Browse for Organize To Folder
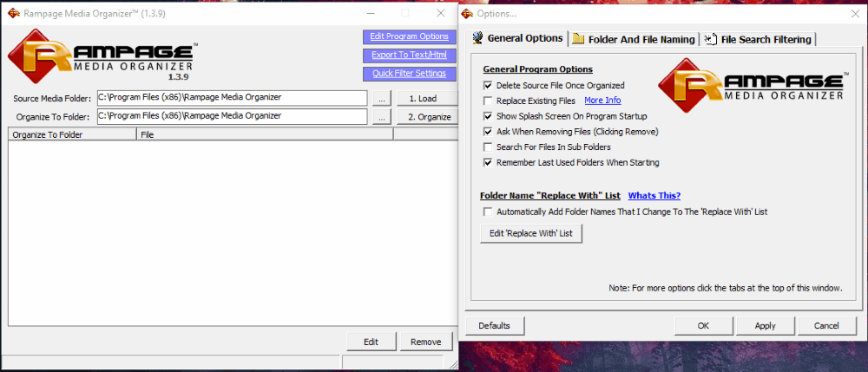Image resolution: width=868 pixels, height=372 pixels. [381, 117]
